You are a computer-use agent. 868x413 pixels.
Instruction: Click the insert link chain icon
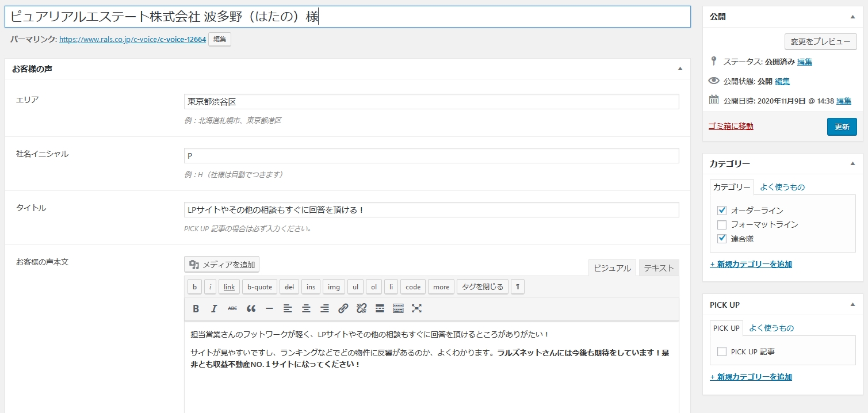click(343, 309)
